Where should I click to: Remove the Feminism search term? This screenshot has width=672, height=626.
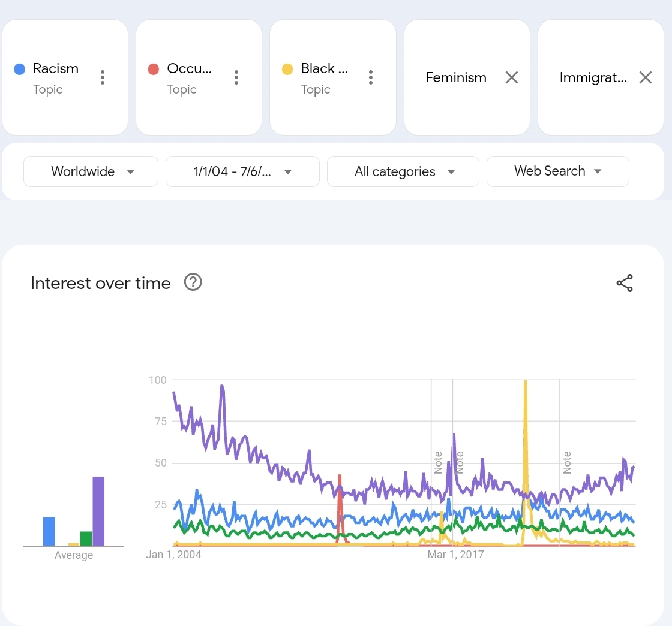pos(512,77)
